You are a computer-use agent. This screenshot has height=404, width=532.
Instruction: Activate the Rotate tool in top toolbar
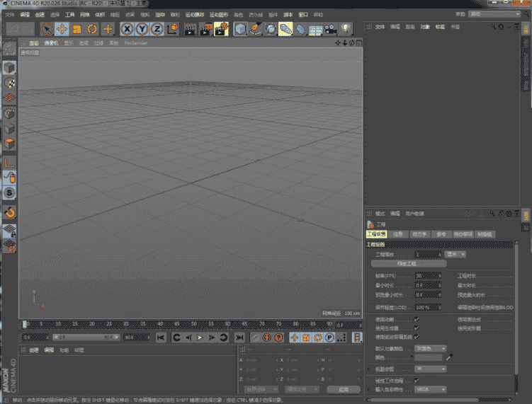[x=92, y=29]
